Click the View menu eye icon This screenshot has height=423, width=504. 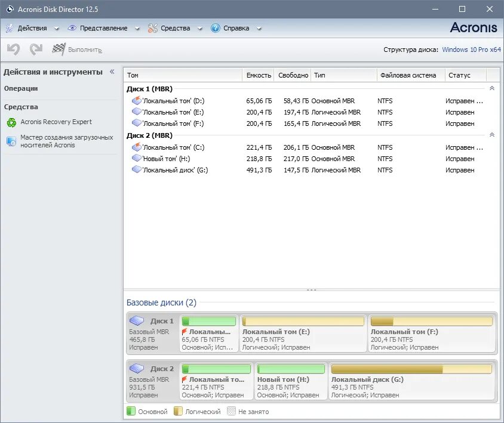coord(72,28)
